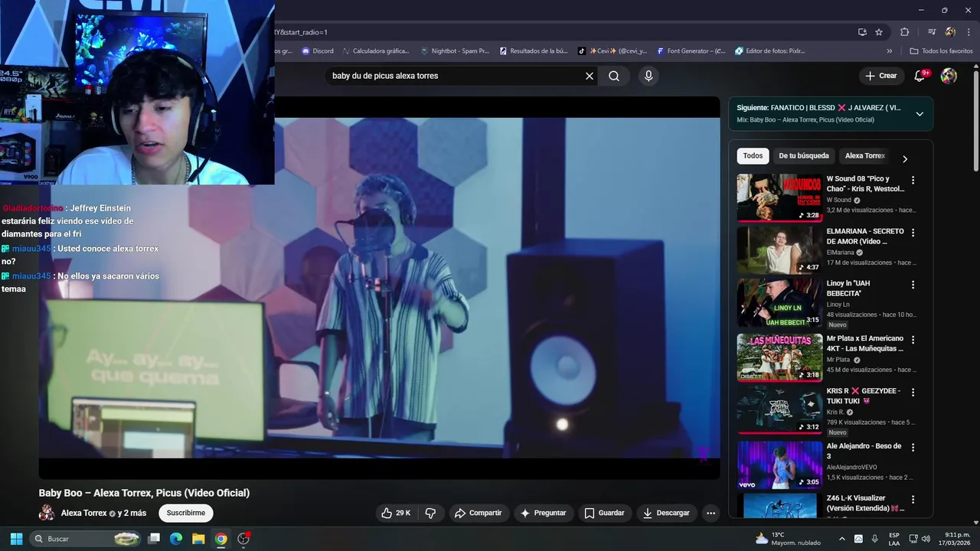Open Task View on taskbar
980x551 pixels.
tap(154, 539)
